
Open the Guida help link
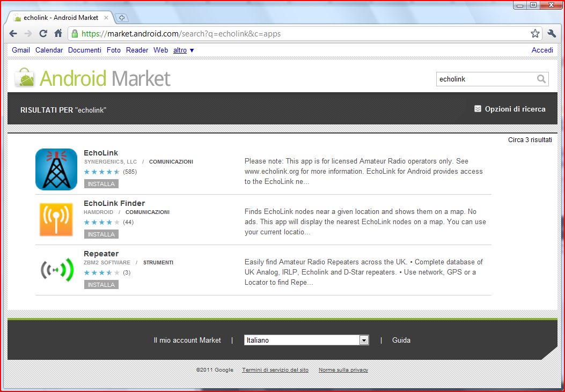coord(401,340)
